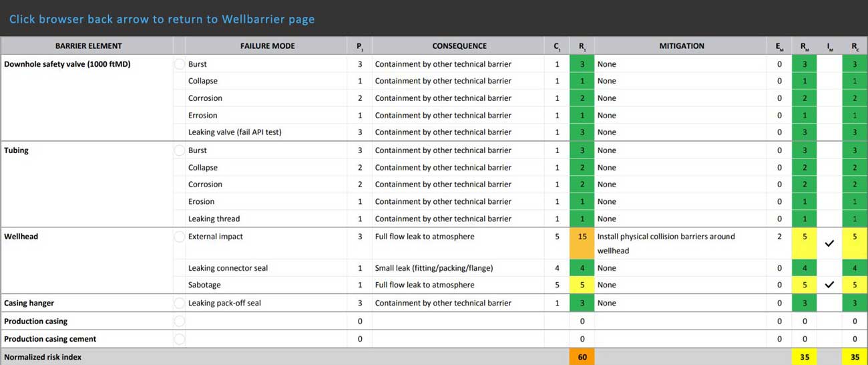The height and width of the screenshot is (365, 868).
Task: Click the checkmark in the External impact row
Action: point(829,244)
